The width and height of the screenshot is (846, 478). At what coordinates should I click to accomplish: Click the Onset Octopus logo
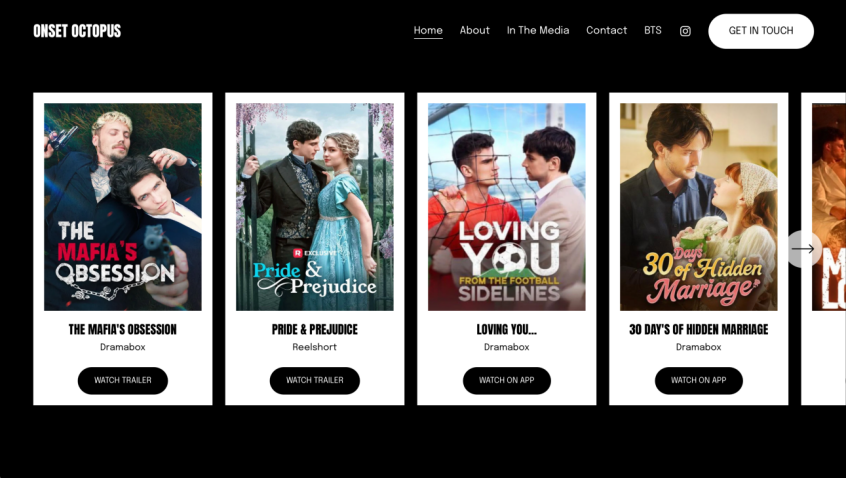(77, 31)
